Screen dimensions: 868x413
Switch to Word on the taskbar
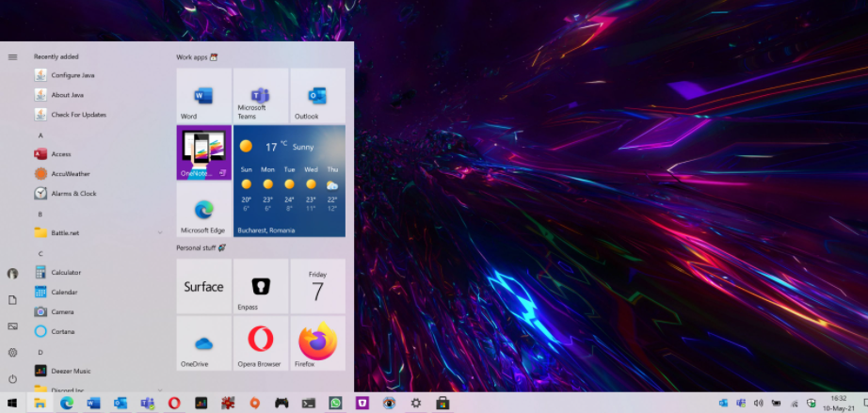coord(93,403)
